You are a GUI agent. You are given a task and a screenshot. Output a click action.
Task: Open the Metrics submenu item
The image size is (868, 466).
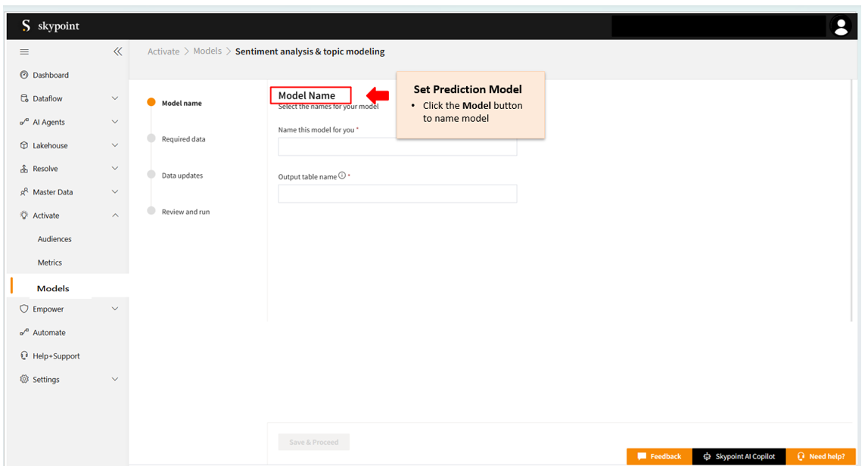click(x=50, y=263)
